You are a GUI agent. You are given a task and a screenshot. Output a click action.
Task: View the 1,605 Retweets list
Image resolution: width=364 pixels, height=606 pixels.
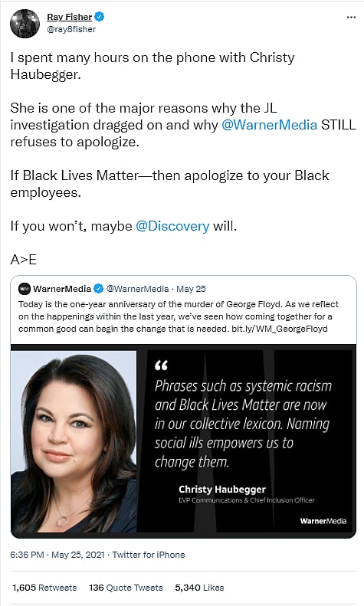click(x=44, y=588)
